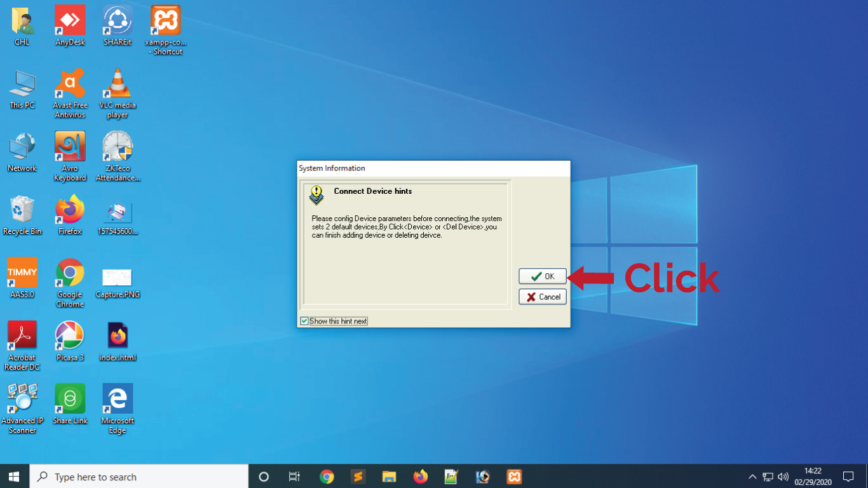Open the Windows Start menu

pyautogui.click(x=14, y=476)
